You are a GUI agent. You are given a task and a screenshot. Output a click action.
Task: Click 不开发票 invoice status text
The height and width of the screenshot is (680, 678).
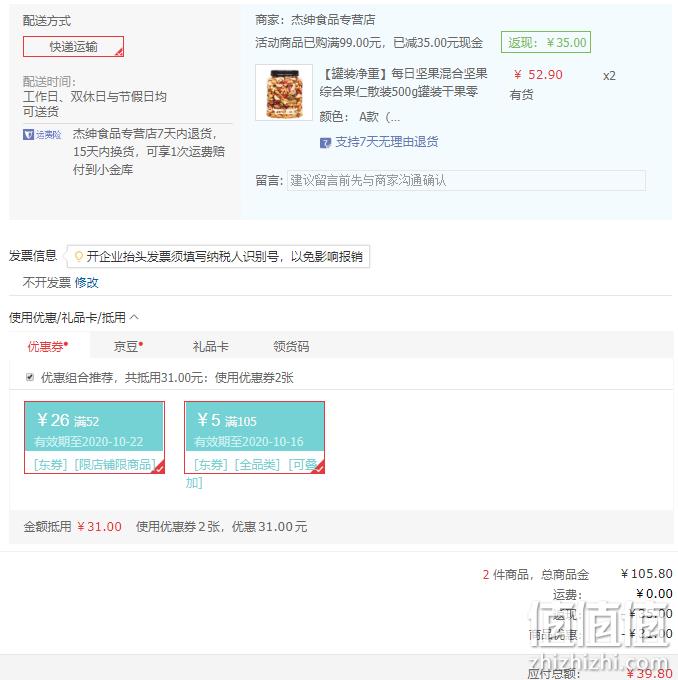(x=46, y=283)
